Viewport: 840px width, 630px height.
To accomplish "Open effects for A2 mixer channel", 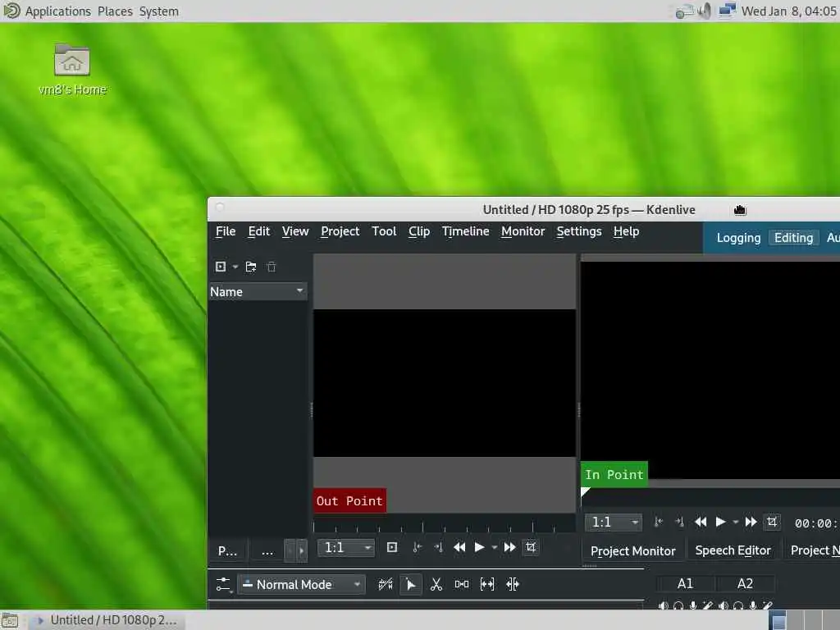I will click(x=768, y=605).
